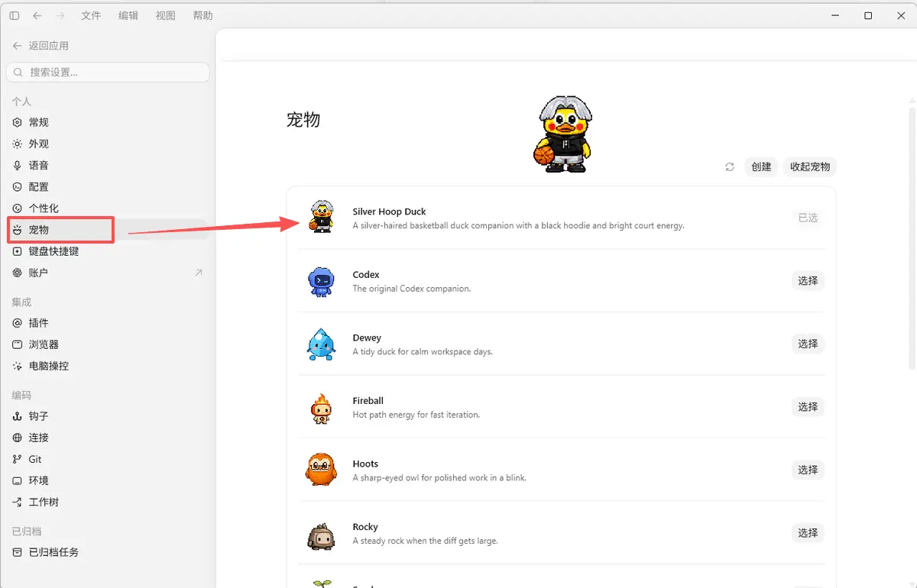The width and height of the screenshot is (917, 588).
Task: Click the Hoots owl thumbnail
Action: pos(321,470)
